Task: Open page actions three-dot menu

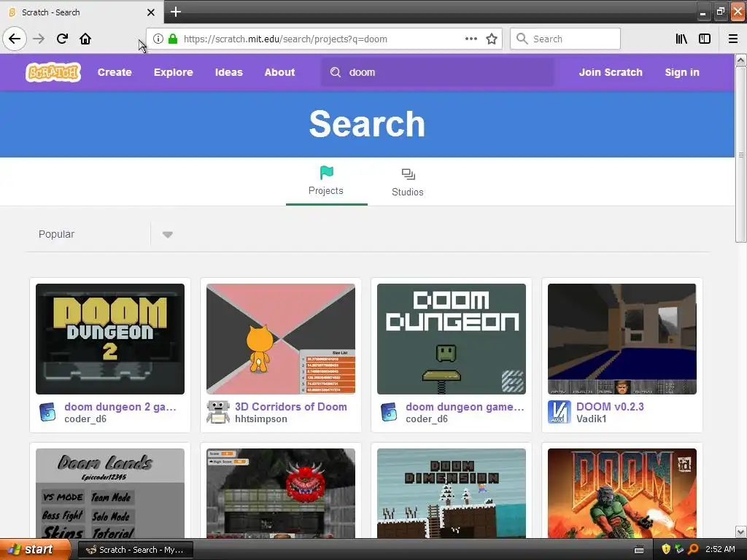Action: pyautogui.click(x=471, y=39)
